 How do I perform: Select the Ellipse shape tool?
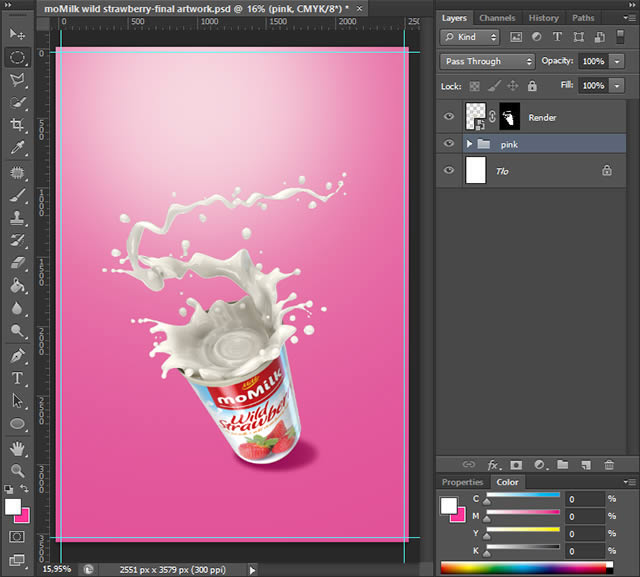point(17,424)
